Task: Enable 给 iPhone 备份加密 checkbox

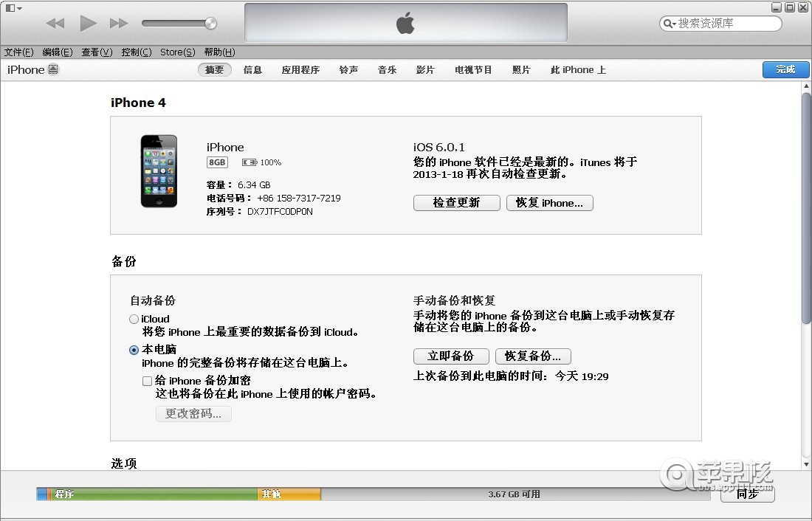Action: coord(147,382)
